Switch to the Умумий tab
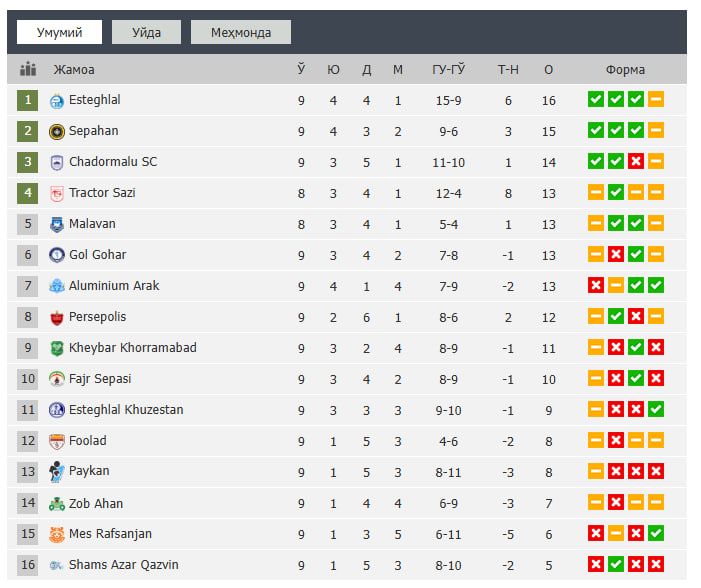 pyautogui.click(x=59, y=32)
